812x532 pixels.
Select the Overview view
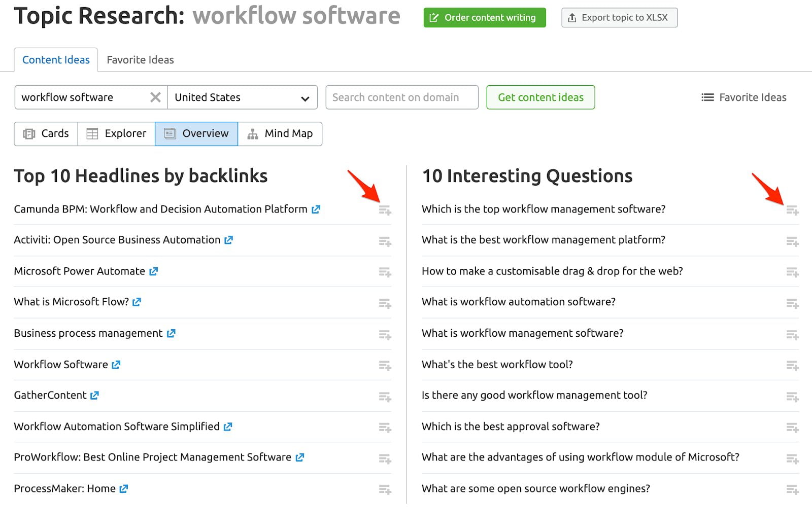[196, 133]
